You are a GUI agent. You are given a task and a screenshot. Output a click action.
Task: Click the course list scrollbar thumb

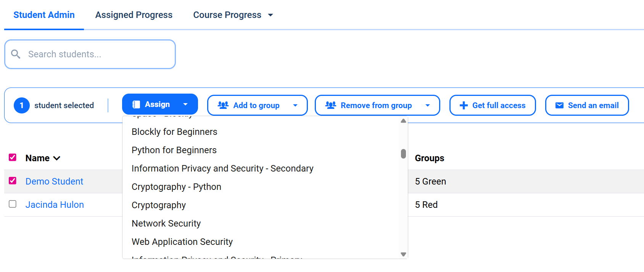pyautogui.click(x=403, y=154)
